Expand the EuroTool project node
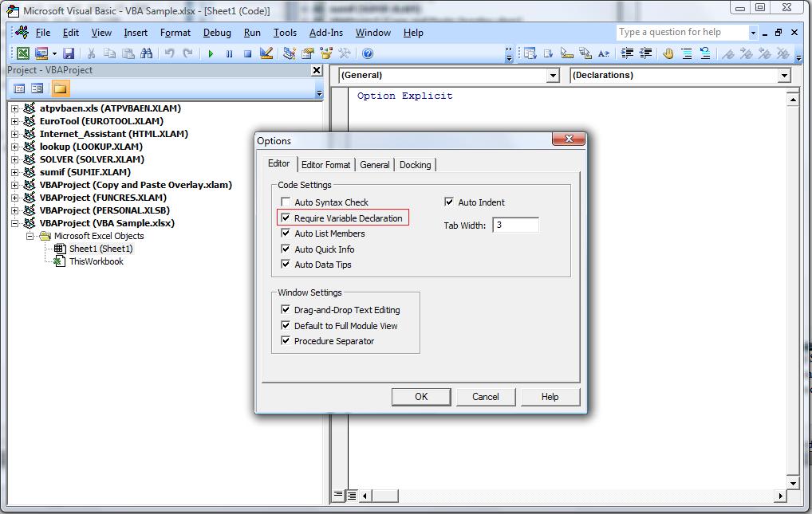The height and width of the screenshot is (514, 812). click(14, 121)
